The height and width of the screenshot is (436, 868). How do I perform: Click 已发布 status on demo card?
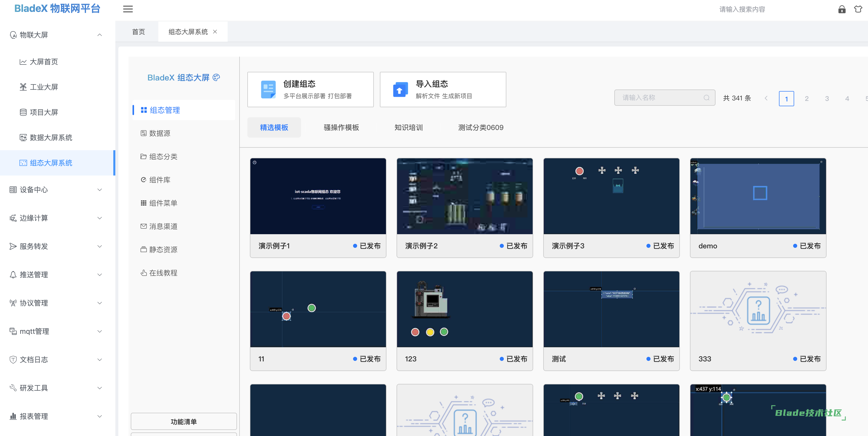tap(807, 246)
